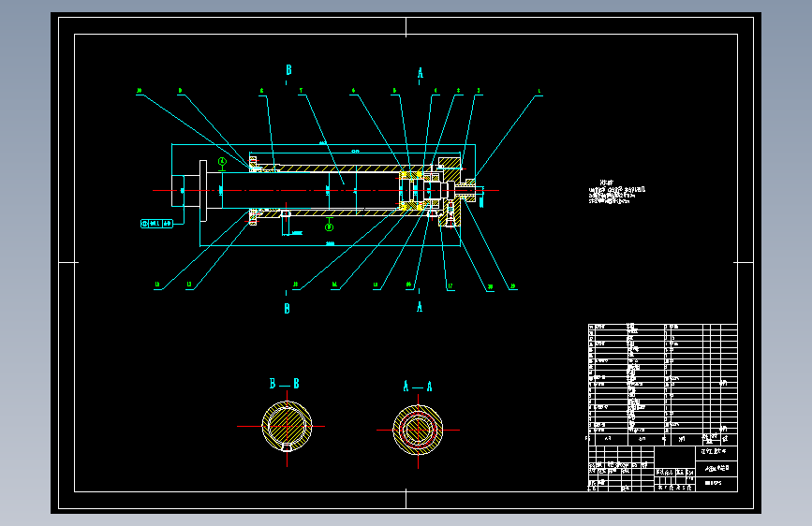This screenshot has height=526, width=812.
Task: Click the section letter B below the main view
Action: pyautogui.click(x=287, y=309)
